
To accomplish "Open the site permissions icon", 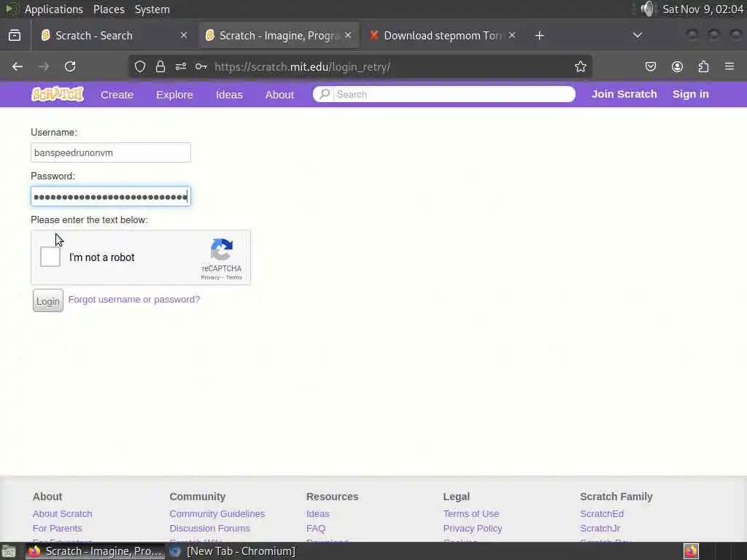I will pyautogui.click(x=181, y=66).
